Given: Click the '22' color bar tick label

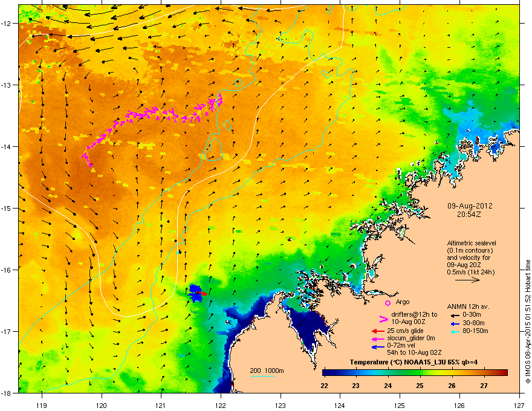Looking at the screenshot, I should click(325, 386).
